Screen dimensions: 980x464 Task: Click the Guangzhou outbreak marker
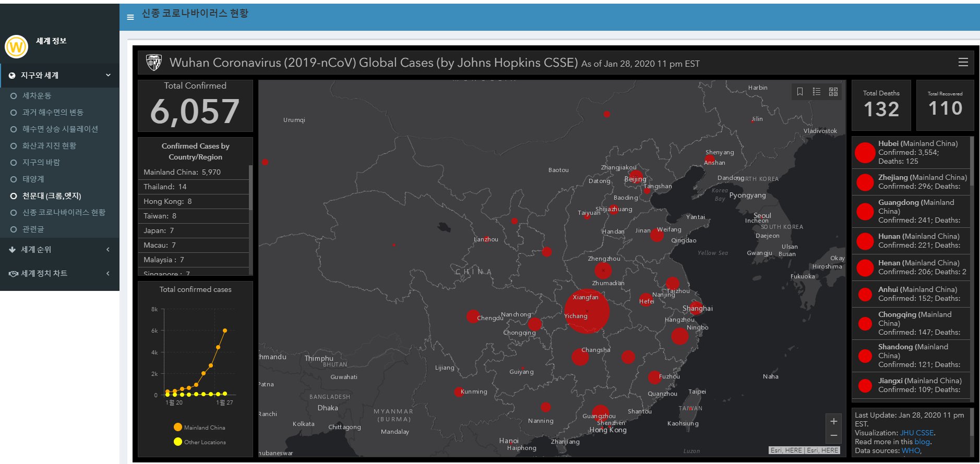(x=600, y=414)
